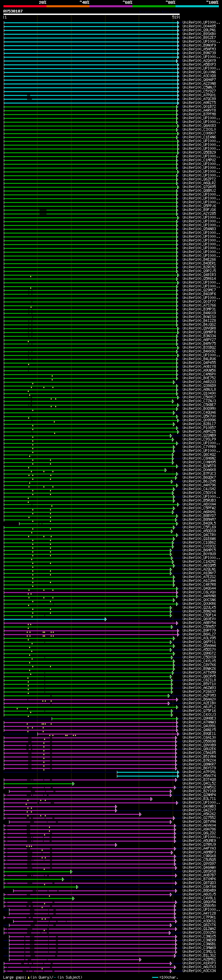The height and width of the screenshot is (980, 222).
Task: Select hit label UniRef100_A5AFM3
Action: [x=199, y=49]
